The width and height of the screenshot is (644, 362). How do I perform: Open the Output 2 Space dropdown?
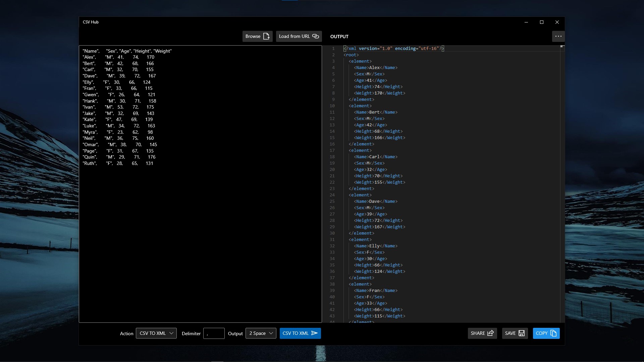pos(261,333)
